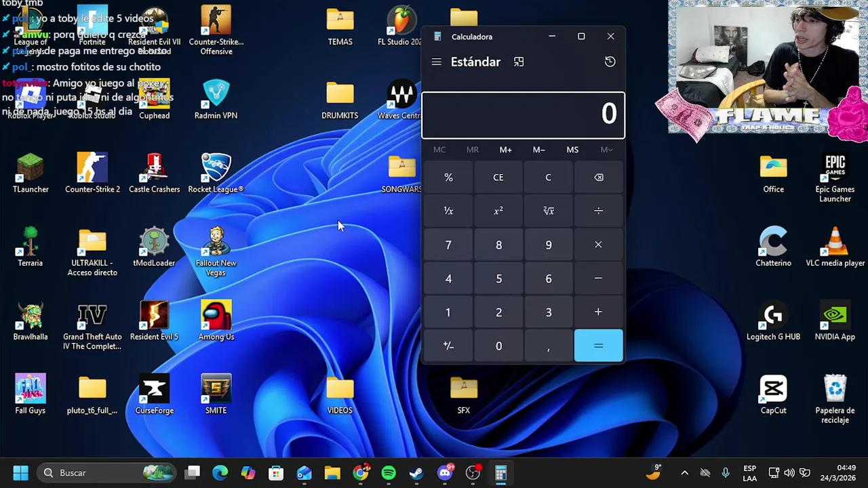Open Discord from the taskbar
The image size is (868, 488).
(445, 472)
